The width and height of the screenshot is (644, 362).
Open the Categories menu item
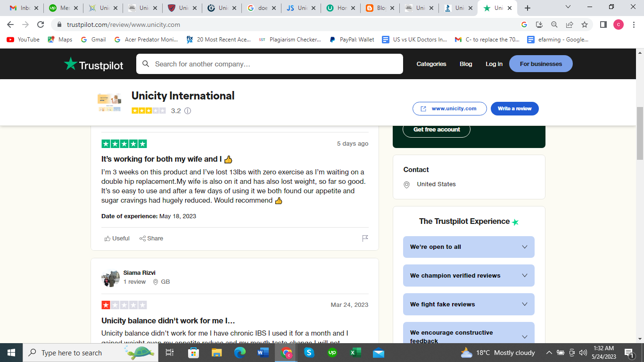pyautogui.click(x=431, y=64)
